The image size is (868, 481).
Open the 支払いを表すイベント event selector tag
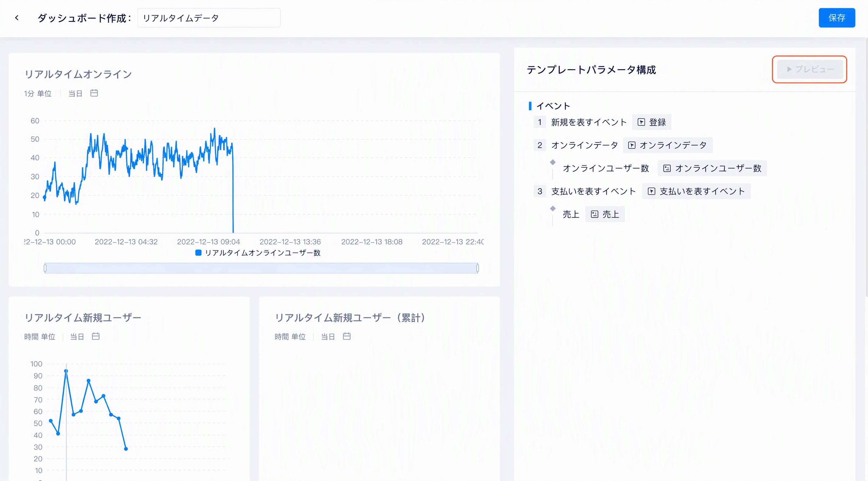click(697, 191)
